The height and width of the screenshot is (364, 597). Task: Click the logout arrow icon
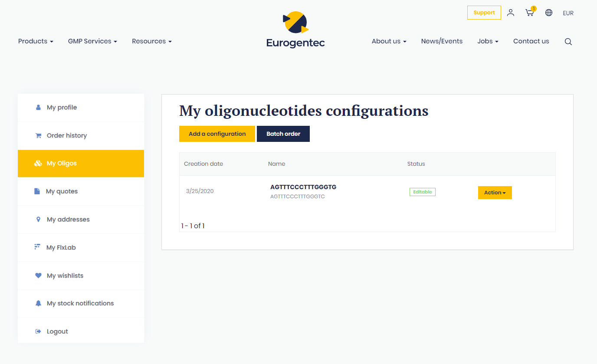(x=38, y=331)
